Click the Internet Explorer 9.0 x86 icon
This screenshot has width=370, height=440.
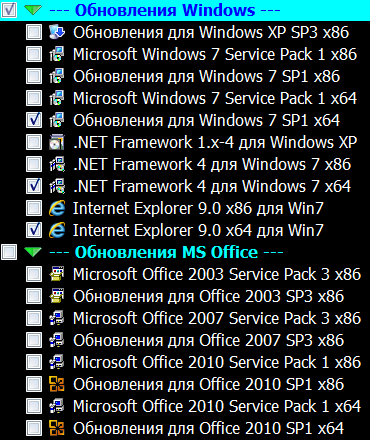click(57, 208)
